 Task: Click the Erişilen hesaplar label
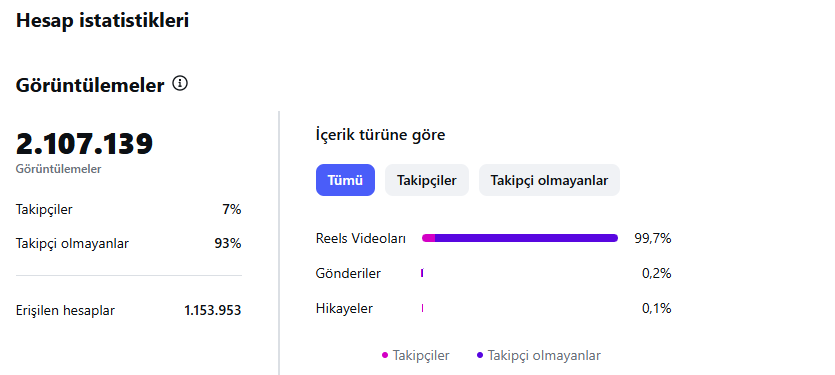(x=66, y=311)
